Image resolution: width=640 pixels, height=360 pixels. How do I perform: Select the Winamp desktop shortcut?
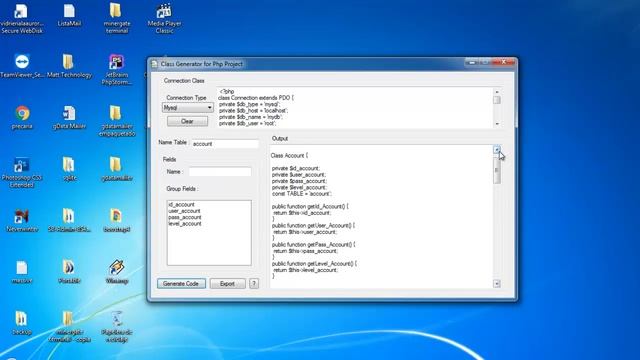point(117,272)
